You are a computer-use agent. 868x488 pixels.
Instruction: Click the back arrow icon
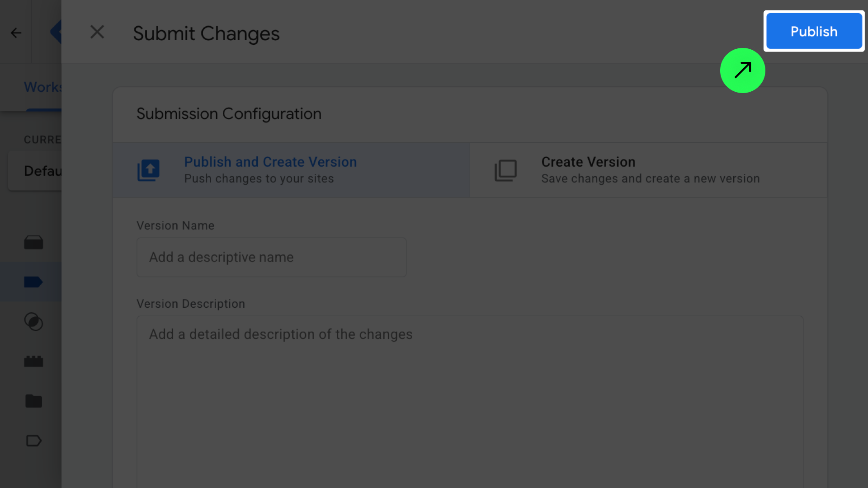click(16, 33)
